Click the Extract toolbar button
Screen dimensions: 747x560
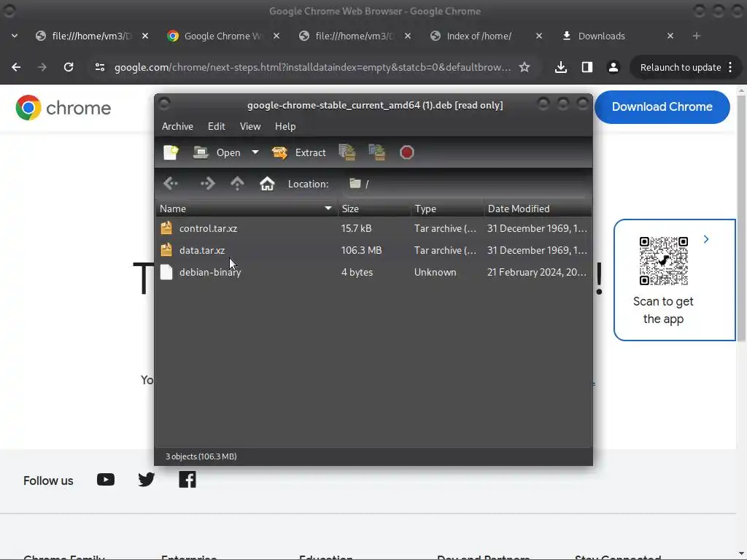(x=299, y=152)
